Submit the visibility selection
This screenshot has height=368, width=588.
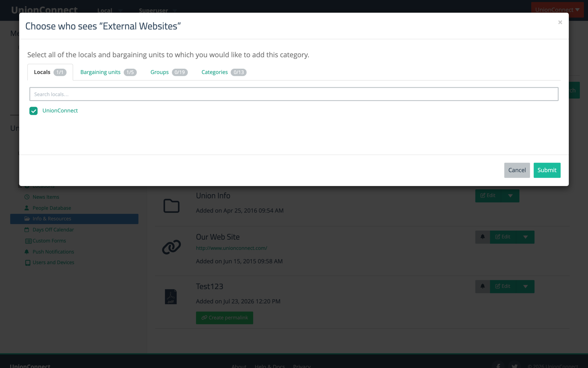pos(547,170)
